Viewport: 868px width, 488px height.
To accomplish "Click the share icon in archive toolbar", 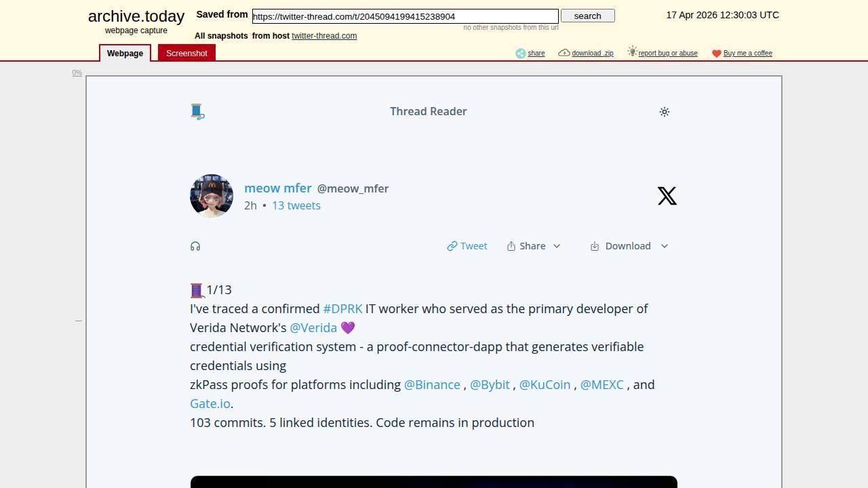I will (x=520, y=53).
